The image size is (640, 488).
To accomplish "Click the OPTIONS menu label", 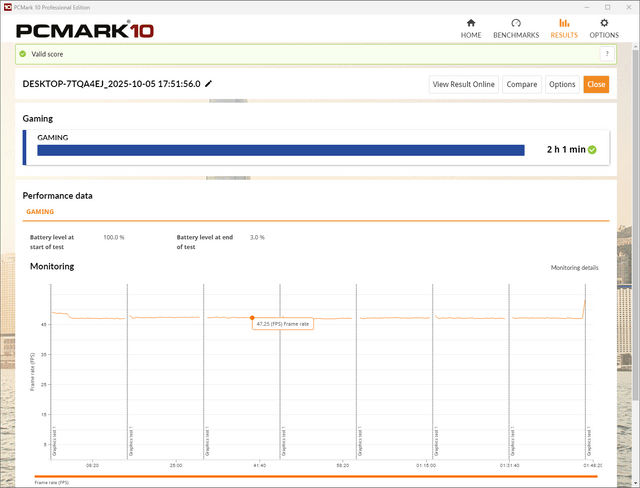I will (604, 35).
